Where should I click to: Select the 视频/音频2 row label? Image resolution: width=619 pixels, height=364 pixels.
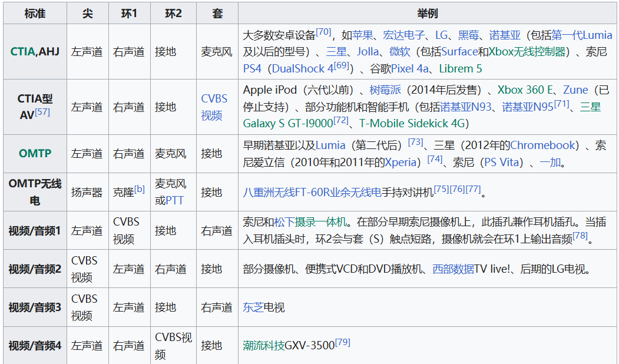point(35,269)
